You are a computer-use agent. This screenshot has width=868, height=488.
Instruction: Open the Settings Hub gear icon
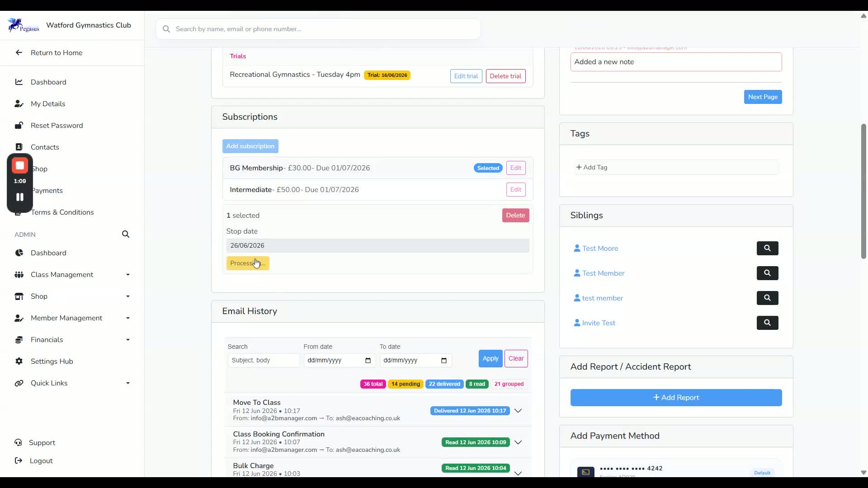coord(19,361)
